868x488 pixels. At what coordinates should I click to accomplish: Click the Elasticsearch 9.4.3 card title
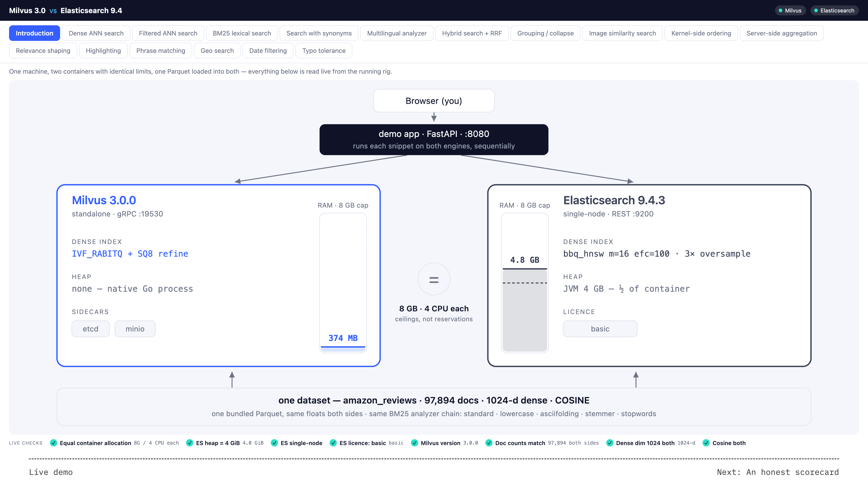click(614, 200)
